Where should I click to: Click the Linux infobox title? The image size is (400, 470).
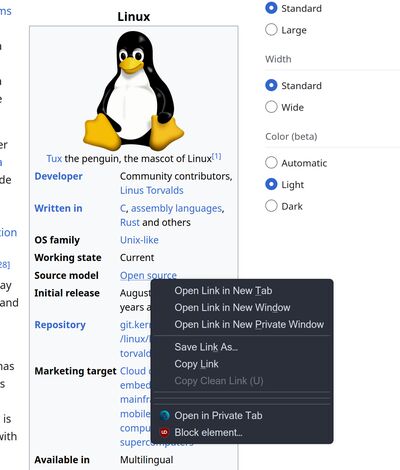[x=134, y=17]
